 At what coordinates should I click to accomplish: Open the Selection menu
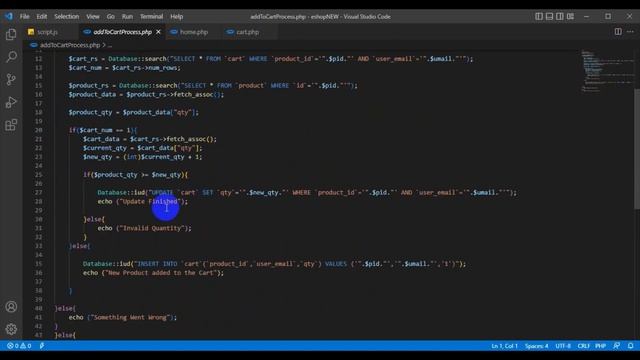[x=67, y=16]
